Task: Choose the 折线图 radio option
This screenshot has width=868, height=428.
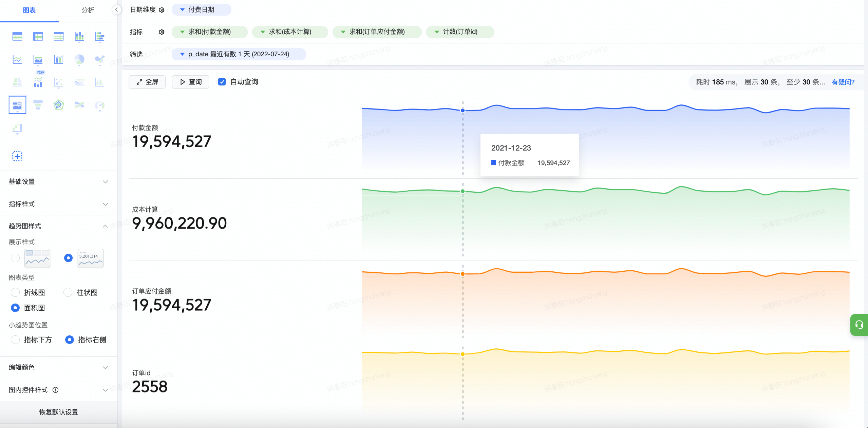Action: pos(15,292)
